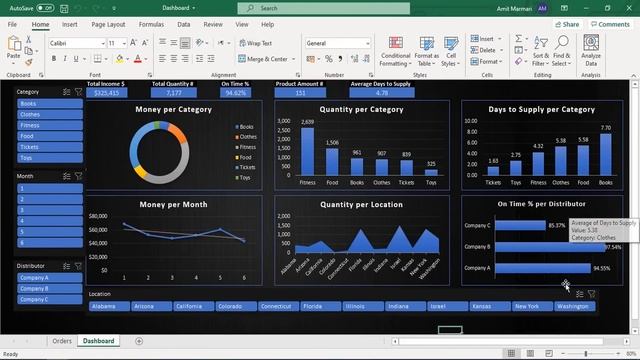The width and height of the screenshot is (640, 360).
Task: Apply Italic formatting
Action: (65, 59)
